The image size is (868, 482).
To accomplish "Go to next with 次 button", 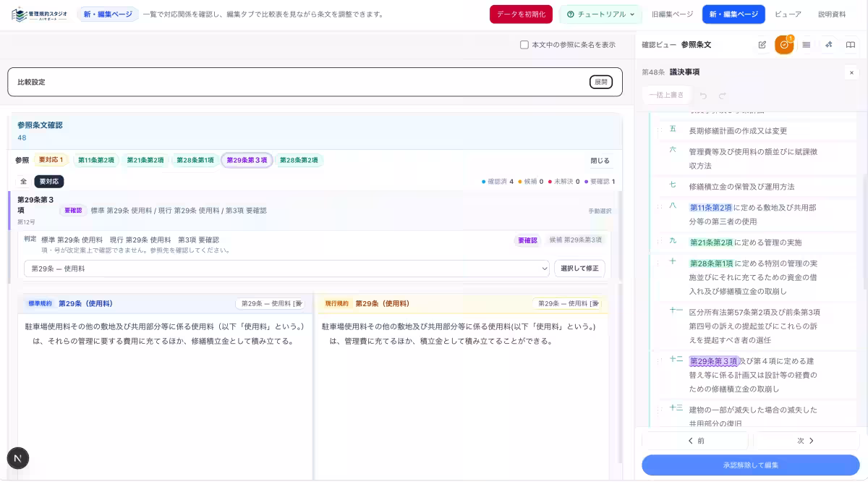I will pos(806,441).
